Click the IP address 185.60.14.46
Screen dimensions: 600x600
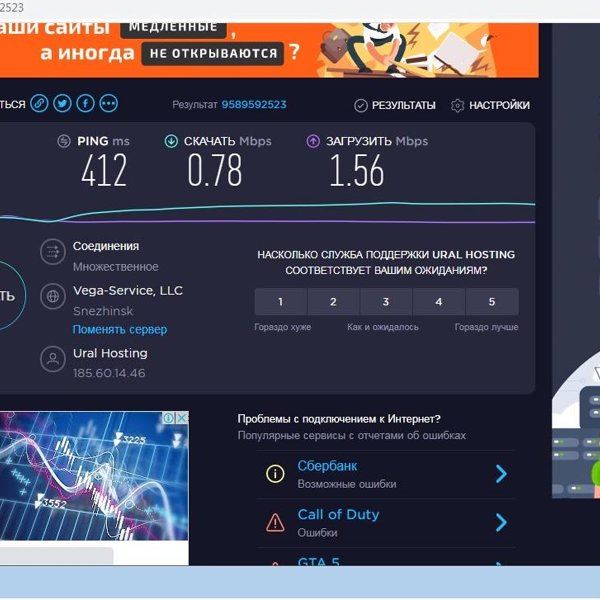point(109,373)
